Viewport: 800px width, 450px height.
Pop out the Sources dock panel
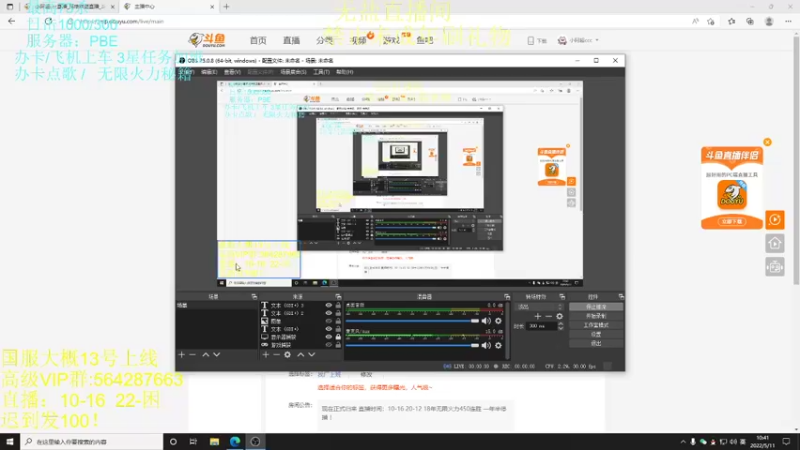click(338, 296)
